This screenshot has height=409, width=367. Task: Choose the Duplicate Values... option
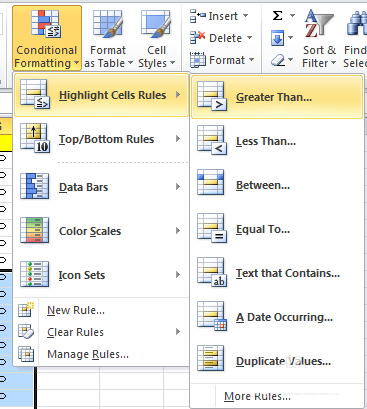click(277, 361)
